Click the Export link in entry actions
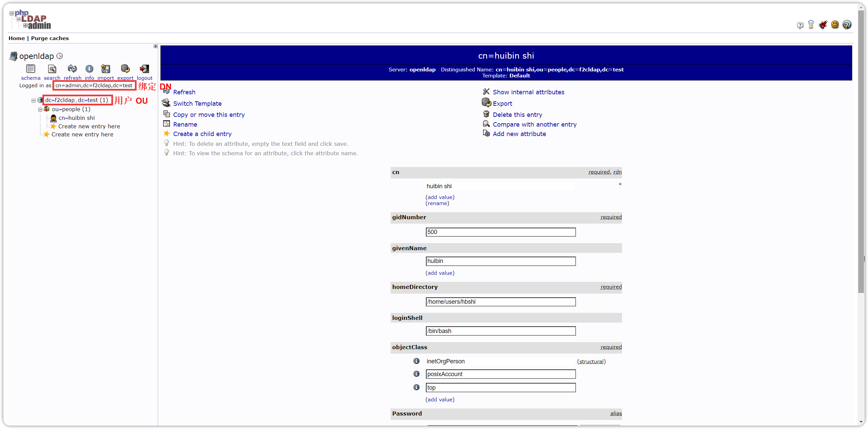This screenshot has height=429, width=868. pyautogui.click(x=502, y=103)
